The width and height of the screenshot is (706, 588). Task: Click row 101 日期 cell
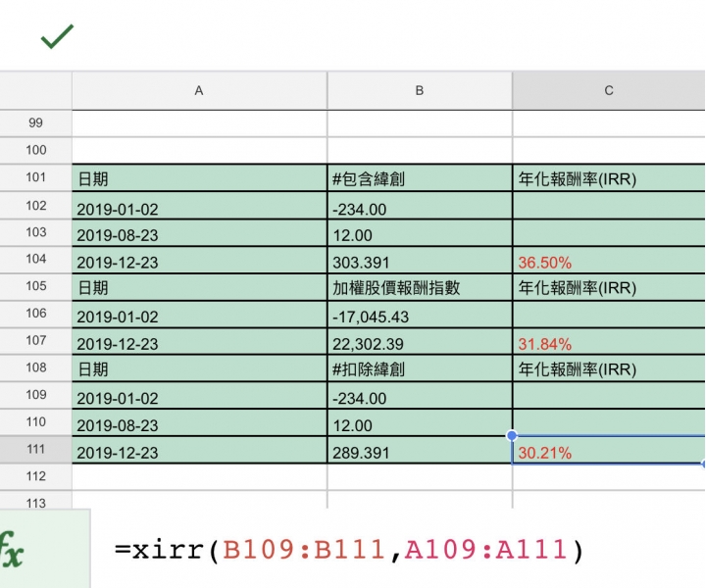tap(199, 178)
